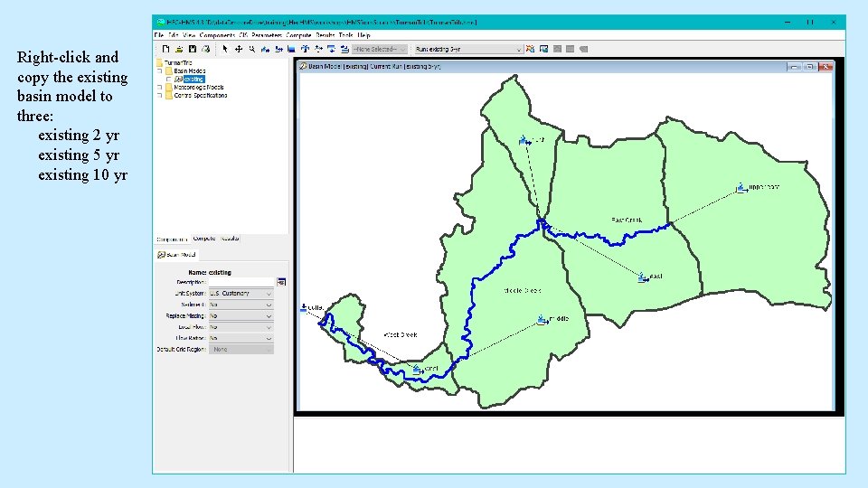Image resolution: width=868 pixels, height=488 pixels.
Task: Pick the Subbasin Creation tool
Action: 265,49
